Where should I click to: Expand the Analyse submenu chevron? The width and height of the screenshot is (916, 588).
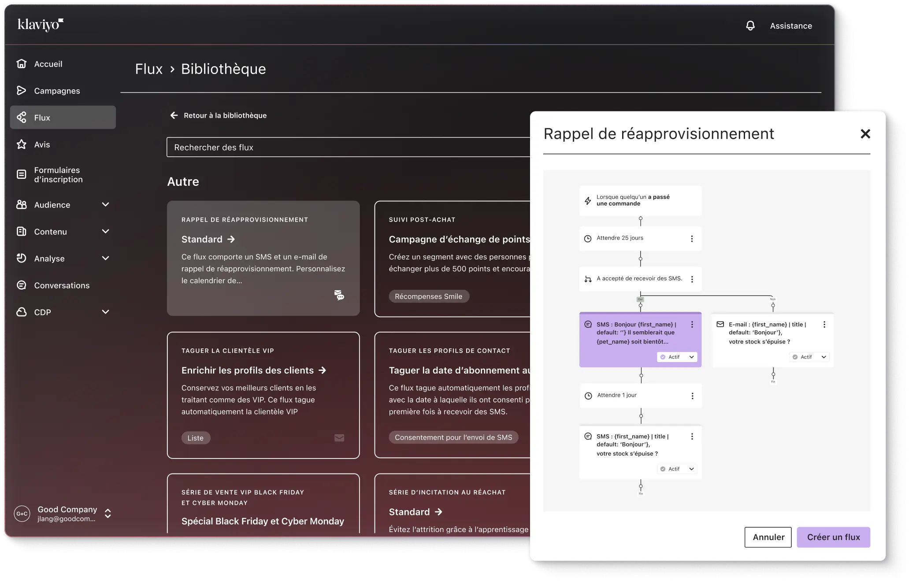pos(105,259)
